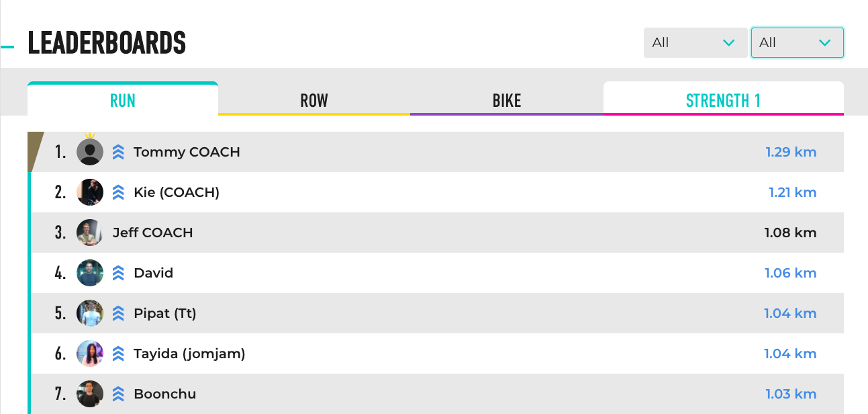Click the triple-chevron icon next to Boonchu
The height and width of the screenshot is (414, 868).
(118, 394)
